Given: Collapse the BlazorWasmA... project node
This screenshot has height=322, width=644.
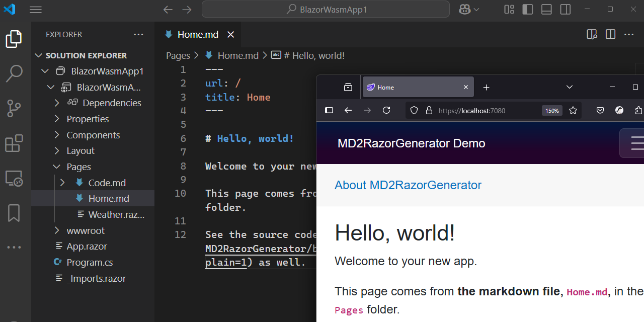Looking at the screenshot, I should [x=51, y=87].
